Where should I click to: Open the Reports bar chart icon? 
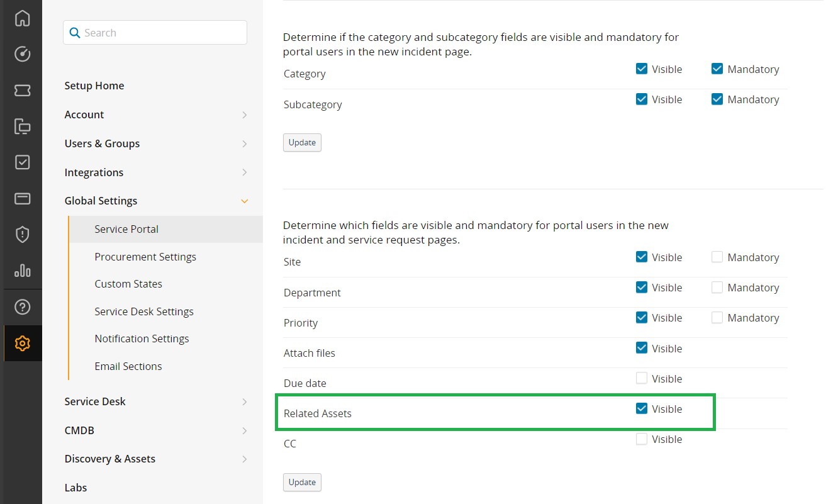point(22,271)
